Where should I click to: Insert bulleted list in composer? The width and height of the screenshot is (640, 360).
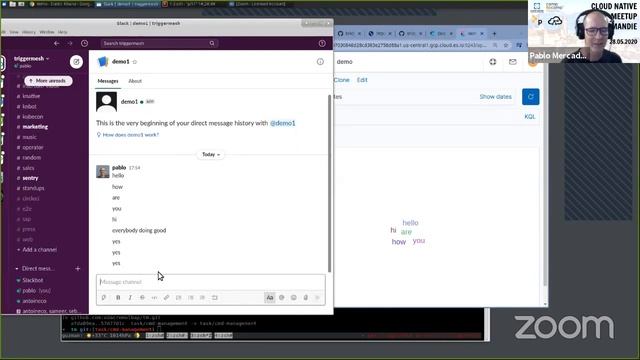[191, 298]
